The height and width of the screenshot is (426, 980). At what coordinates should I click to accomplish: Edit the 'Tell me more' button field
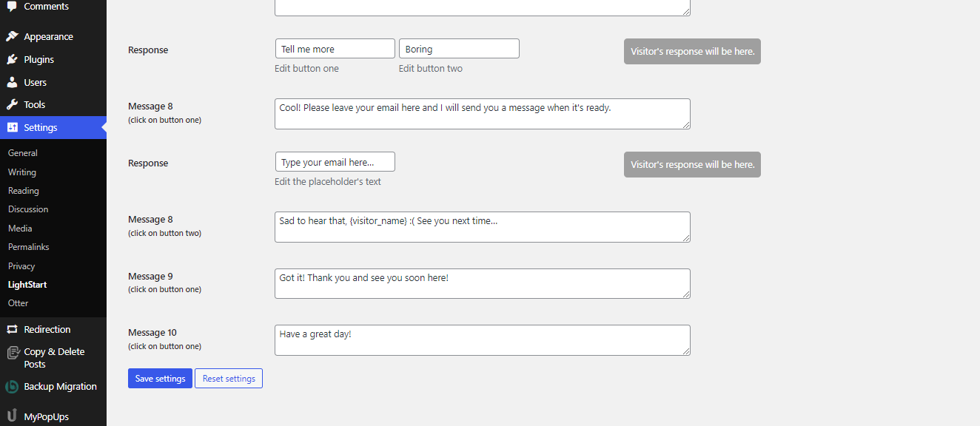pos(335,49)
